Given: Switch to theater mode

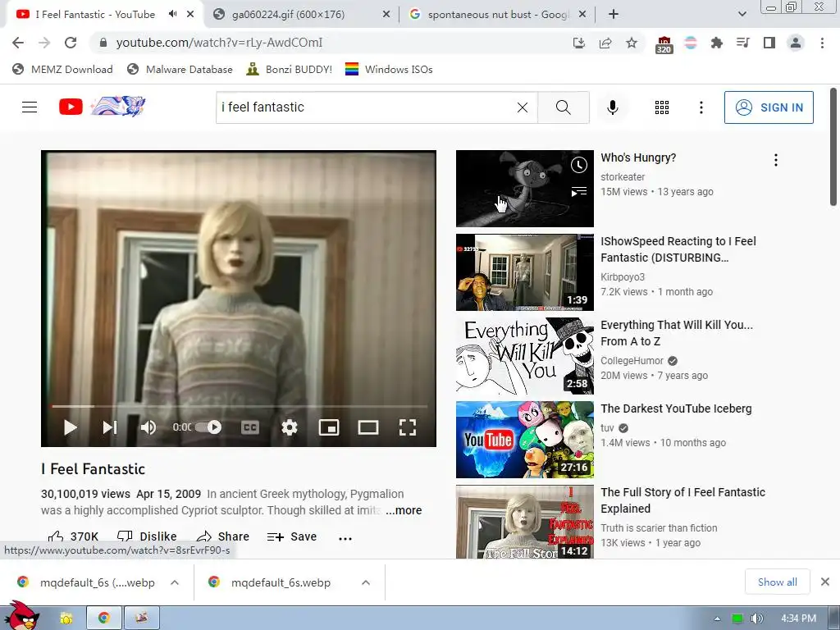Looking at the screenshot, I should (x=368, y=427).
